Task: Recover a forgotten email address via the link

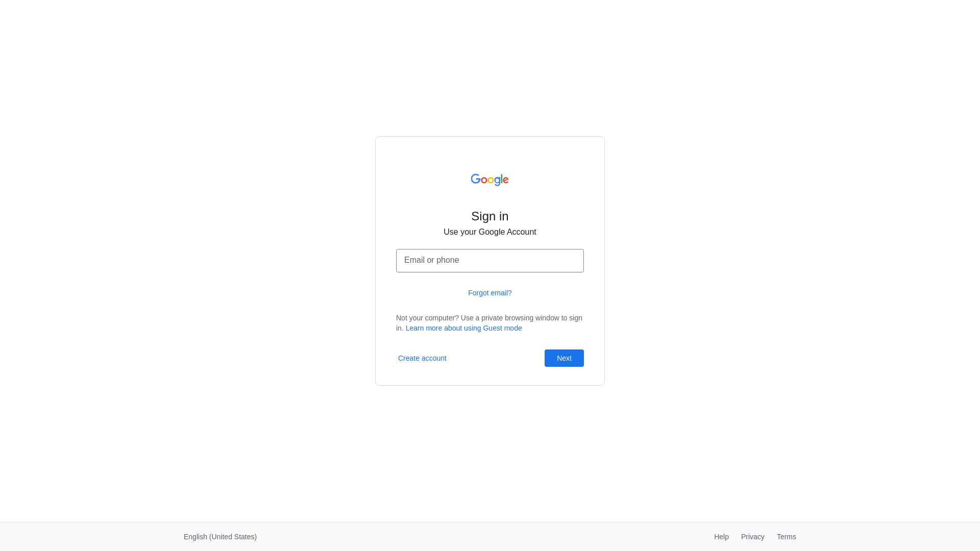Action: pos(490,293)
